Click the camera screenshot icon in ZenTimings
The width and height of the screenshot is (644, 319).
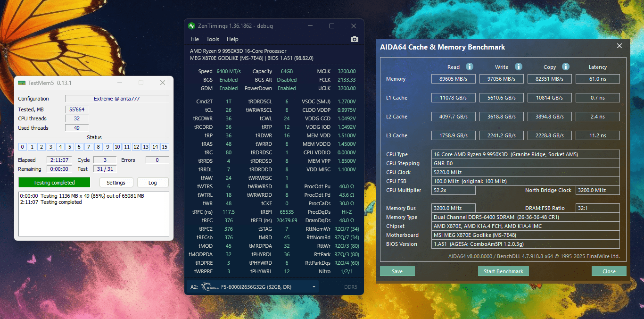pos(355,39)
